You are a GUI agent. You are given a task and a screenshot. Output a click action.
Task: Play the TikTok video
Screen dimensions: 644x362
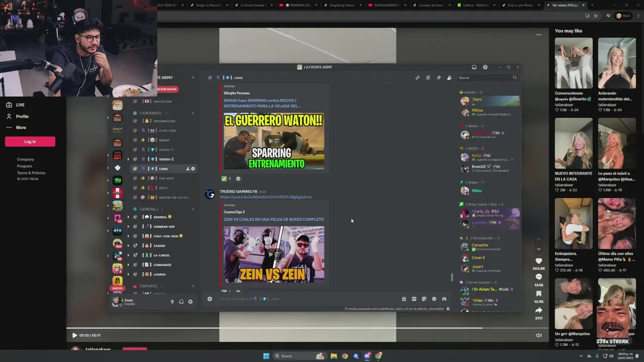pos(74,335)
